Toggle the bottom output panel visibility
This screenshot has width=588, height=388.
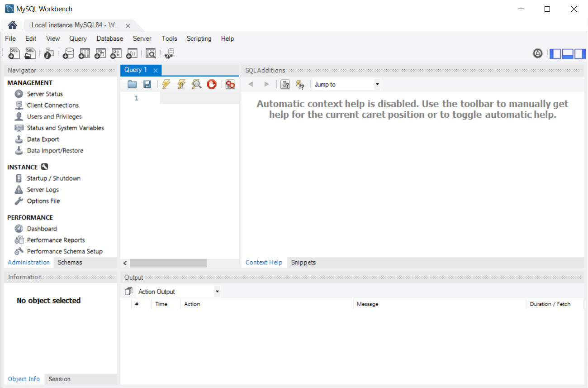point(568,53)
